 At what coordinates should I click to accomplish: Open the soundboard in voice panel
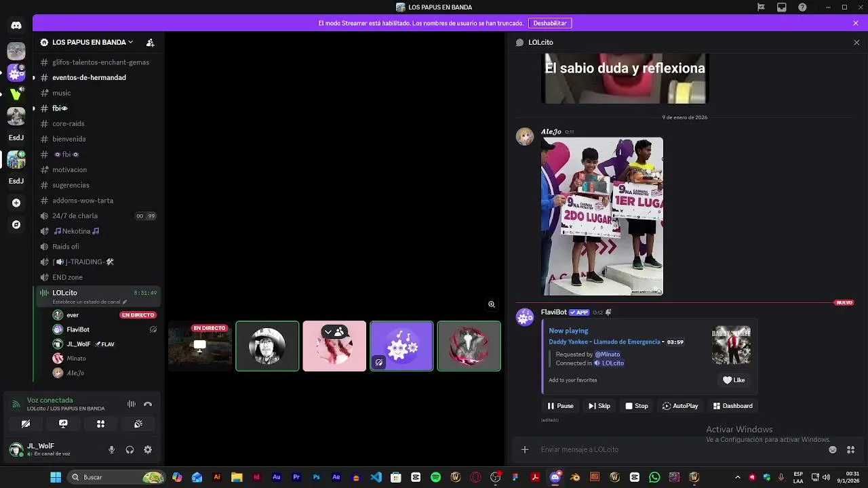(138, 424)
